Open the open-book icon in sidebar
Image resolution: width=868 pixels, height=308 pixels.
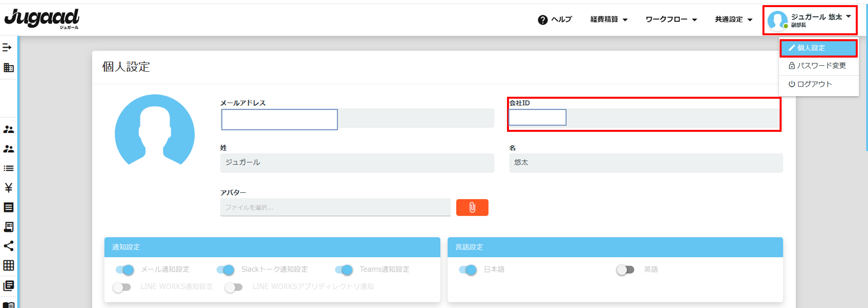8,305
